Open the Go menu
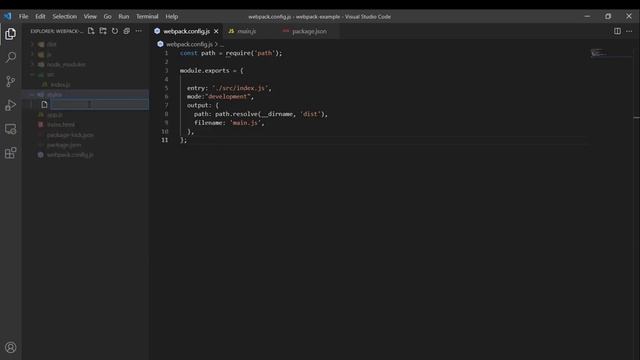The width and height of the screenshot is (640, 360). pos(107,17)
